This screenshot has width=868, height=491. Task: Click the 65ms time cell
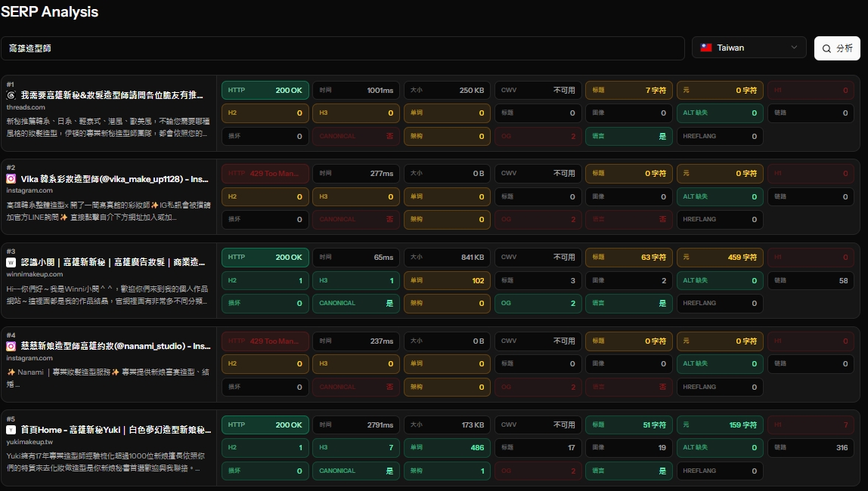click(356, 257)
